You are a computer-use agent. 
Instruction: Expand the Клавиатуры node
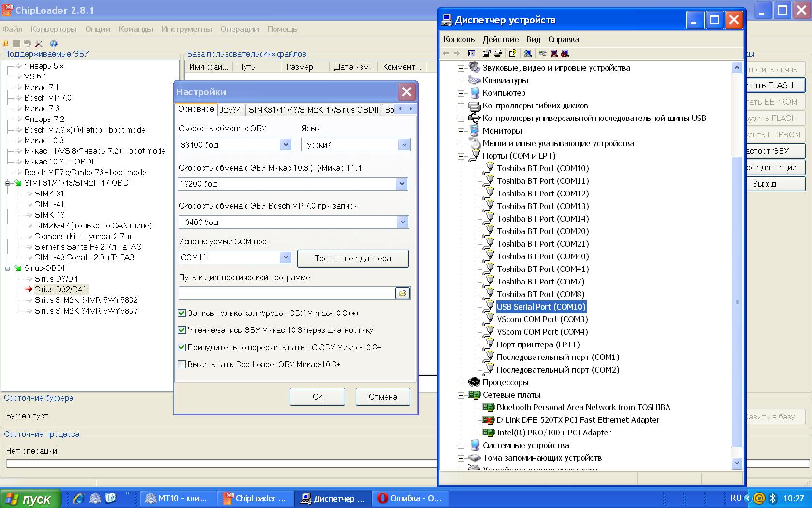(461, 80)
